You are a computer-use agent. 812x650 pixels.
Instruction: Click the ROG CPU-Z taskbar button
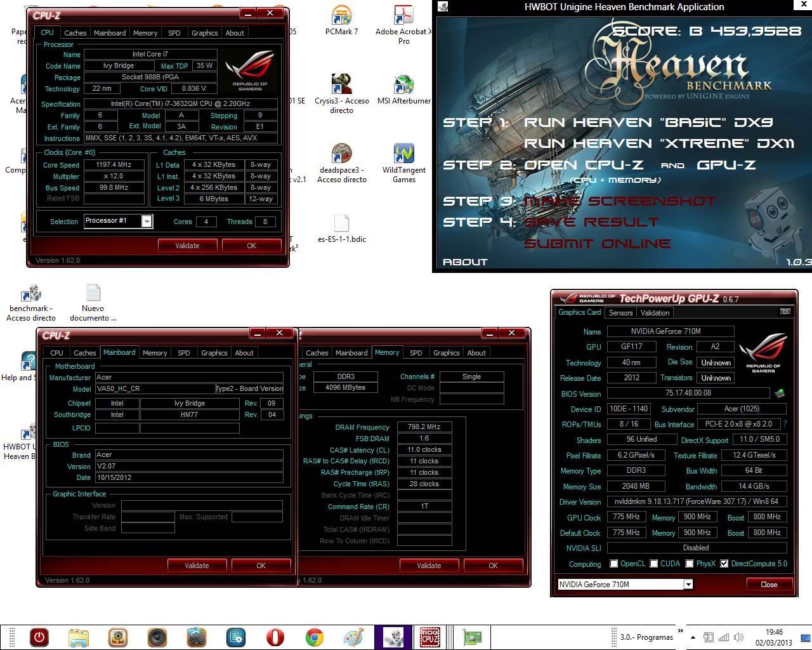tap(430, 637)
